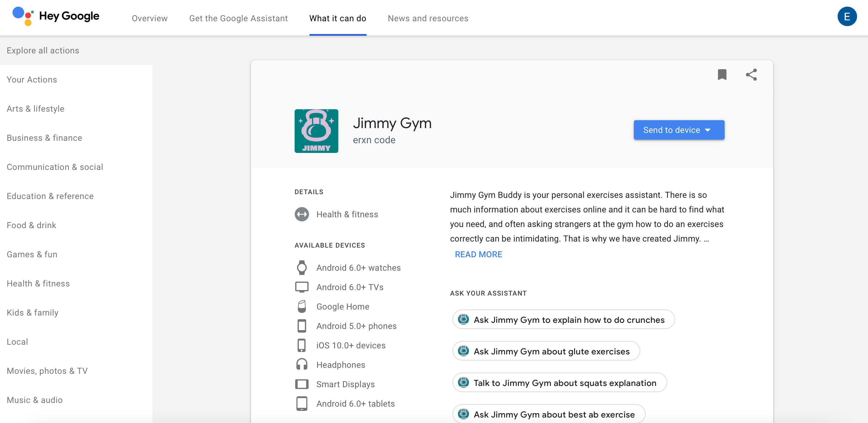Open the account avatar E

847,16
